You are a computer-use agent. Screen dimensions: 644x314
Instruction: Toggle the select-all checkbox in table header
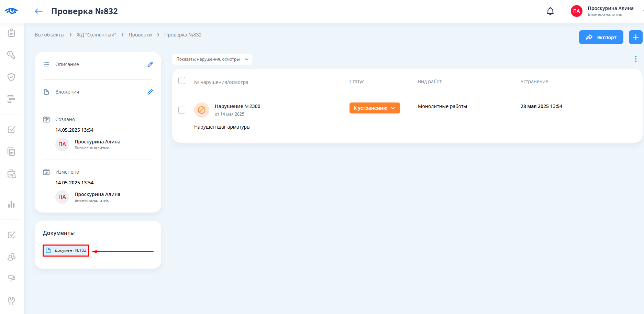tap(182, 80)
